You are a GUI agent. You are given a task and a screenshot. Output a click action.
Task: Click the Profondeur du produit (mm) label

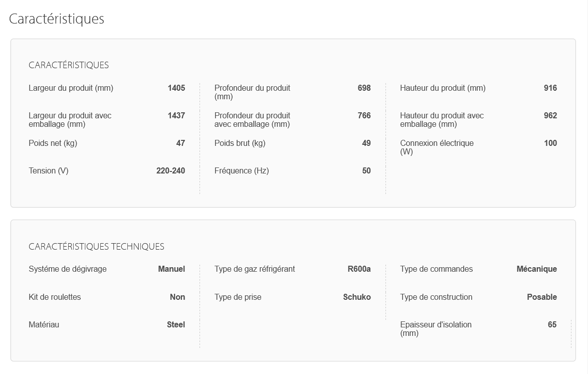coord(252,92)
